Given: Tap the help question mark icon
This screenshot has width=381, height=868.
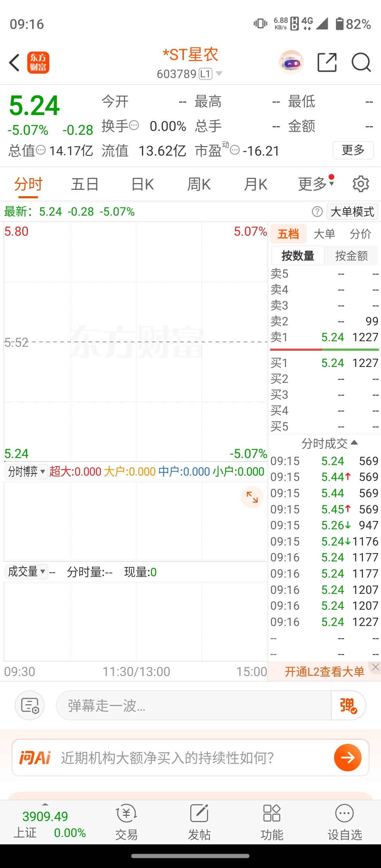Looking at the screenshot, I should pyautogui.click(x=317, y=212).
